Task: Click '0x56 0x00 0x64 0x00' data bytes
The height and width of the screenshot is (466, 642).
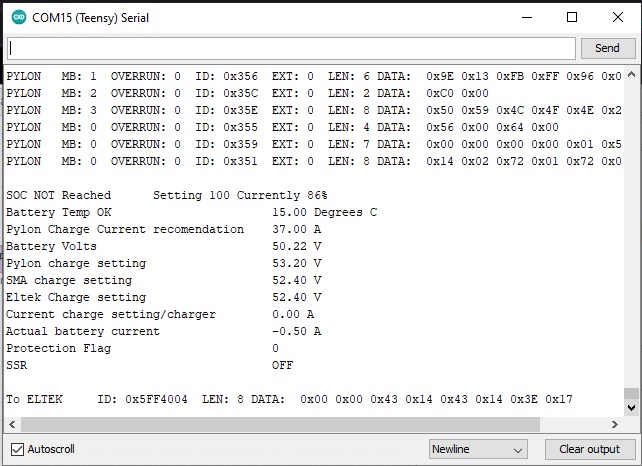Action: coord(493,127)
